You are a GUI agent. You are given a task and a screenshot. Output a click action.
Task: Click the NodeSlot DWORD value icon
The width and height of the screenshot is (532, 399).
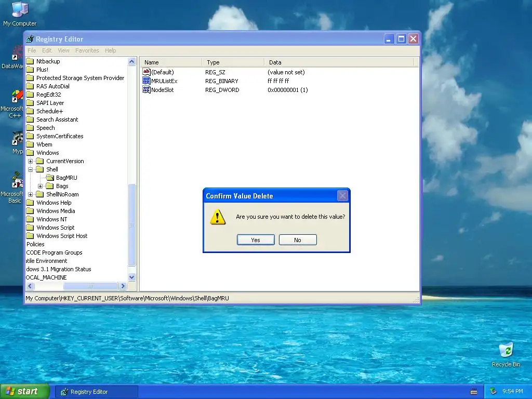click(146, 89)
